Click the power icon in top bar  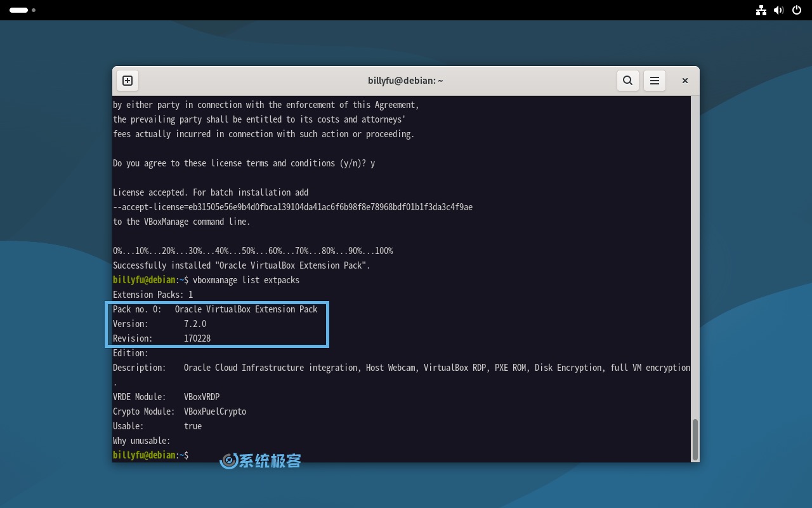(797, 10)
